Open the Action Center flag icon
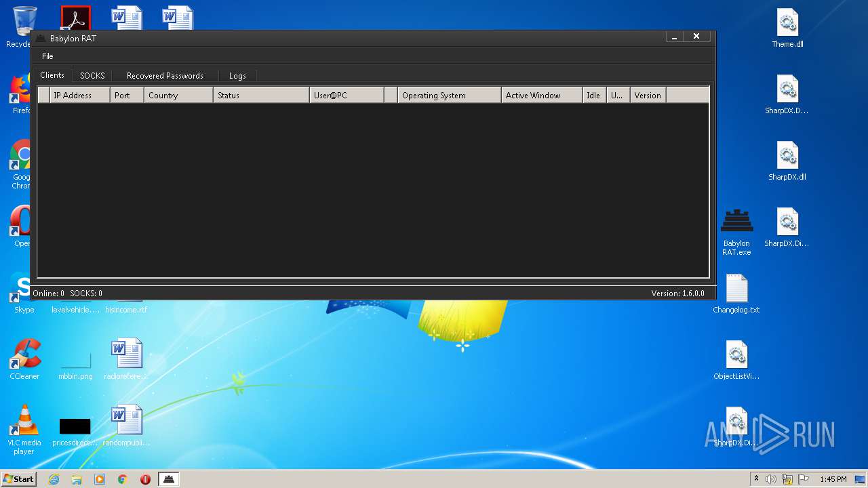The width and height of the screenshot is (868, 488). point(803,479)
